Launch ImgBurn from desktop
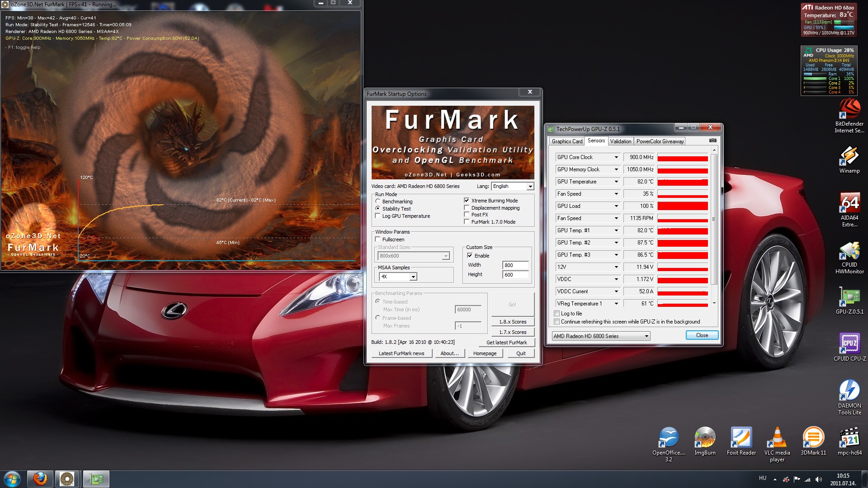The image size is (868, 488). (705, 441)
